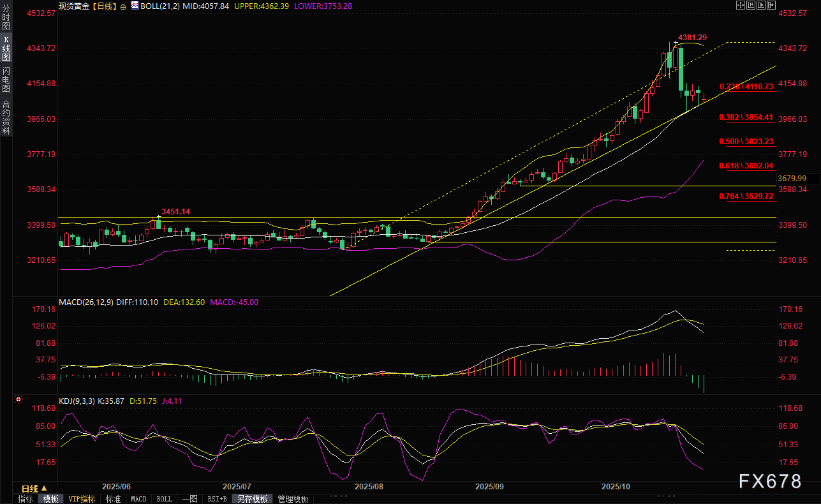Image resolution: width=821 pixels, height=504 pixels.
Task: Select the 指标 bottom tab
Action: coord(26,499)
